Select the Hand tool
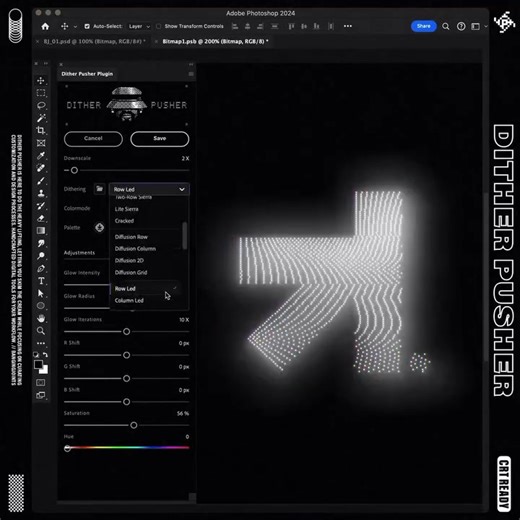This screenshot has width=520, height=520. click(41, 318)
